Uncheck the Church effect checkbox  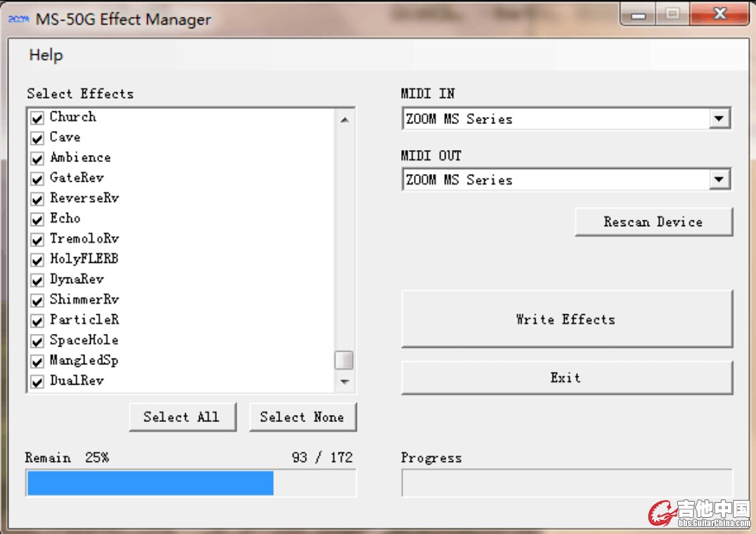click(x=37, y=118)
